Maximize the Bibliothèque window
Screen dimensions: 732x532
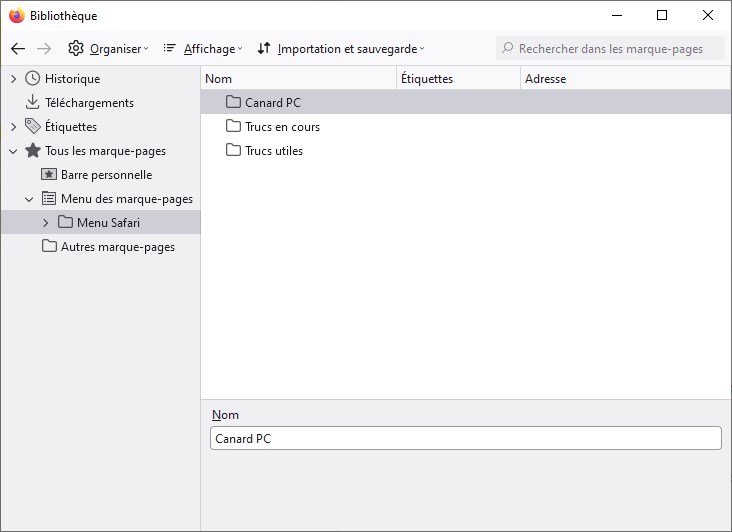(x=662, y=15)
